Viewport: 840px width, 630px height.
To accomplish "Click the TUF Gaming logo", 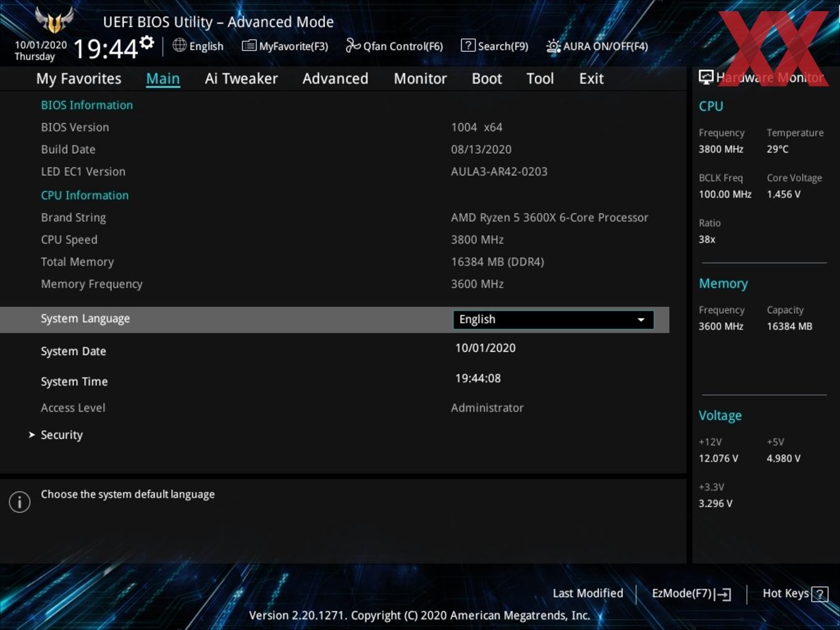I will (54, 20).
